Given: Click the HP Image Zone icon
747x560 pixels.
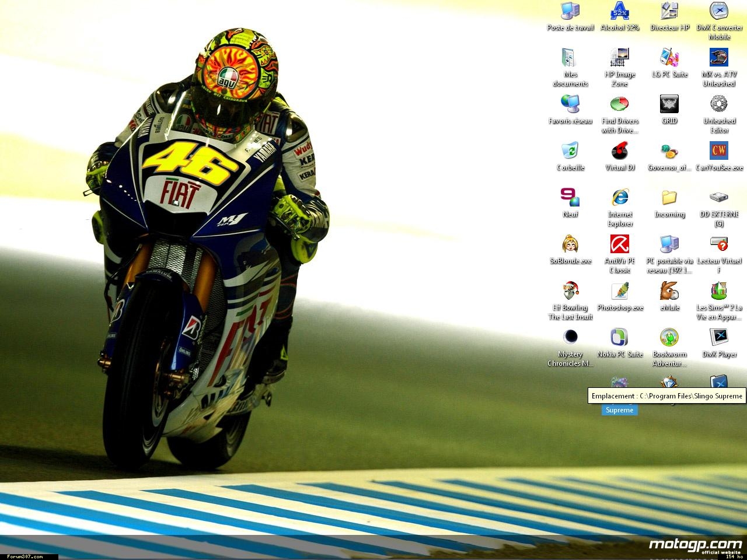Looking at the screenshot, I should click(620, 58).
